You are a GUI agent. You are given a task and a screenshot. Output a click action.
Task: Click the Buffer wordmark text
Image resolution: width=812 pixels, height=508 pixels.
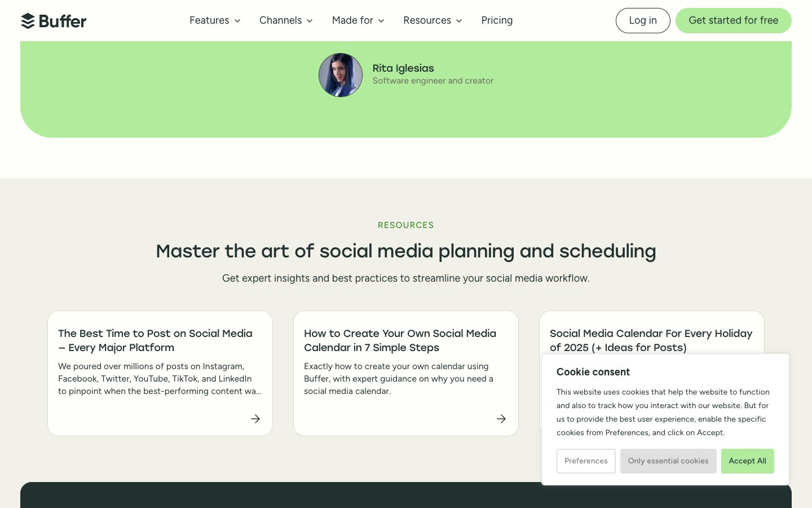point(63,21)
